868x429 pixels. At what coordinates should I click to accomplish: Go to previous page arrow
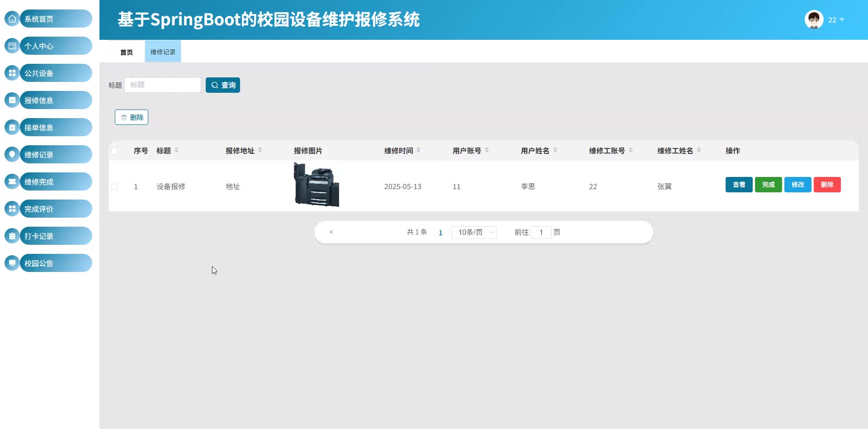[331, 232]
